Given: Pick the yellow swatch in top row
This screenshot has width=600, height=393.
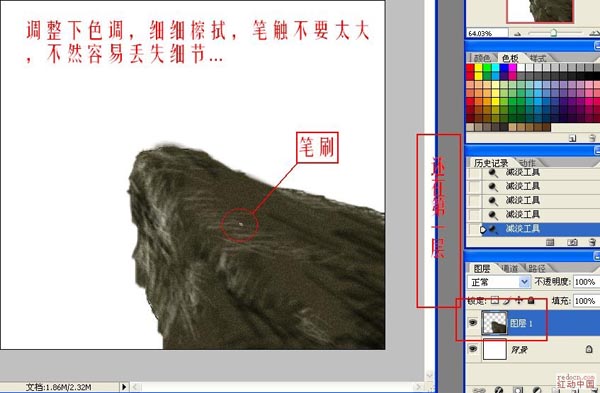Looking at the screenshot, I should pyautogui.click(x=478, y=68).
